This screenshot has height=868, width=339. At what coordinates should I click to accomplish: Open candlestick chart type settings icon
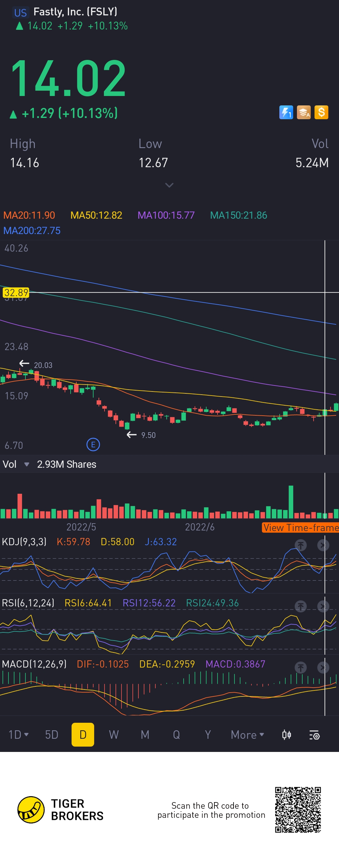286,735
